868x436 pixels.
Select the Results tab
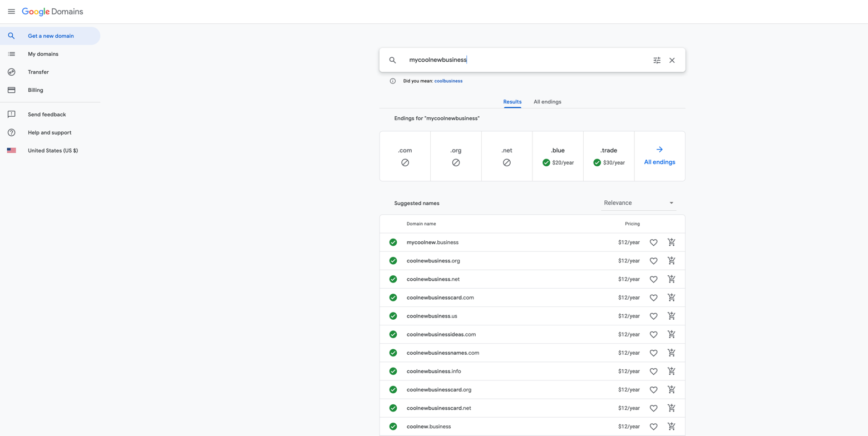(x=512, y=101)
